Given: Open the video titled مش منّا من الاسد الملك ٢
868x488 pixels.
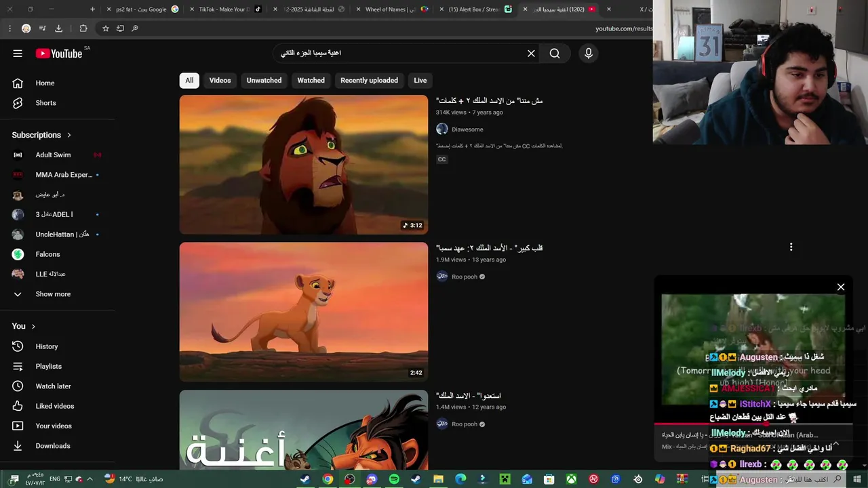Looking at the screenshot, I should (x=490, y=101).
